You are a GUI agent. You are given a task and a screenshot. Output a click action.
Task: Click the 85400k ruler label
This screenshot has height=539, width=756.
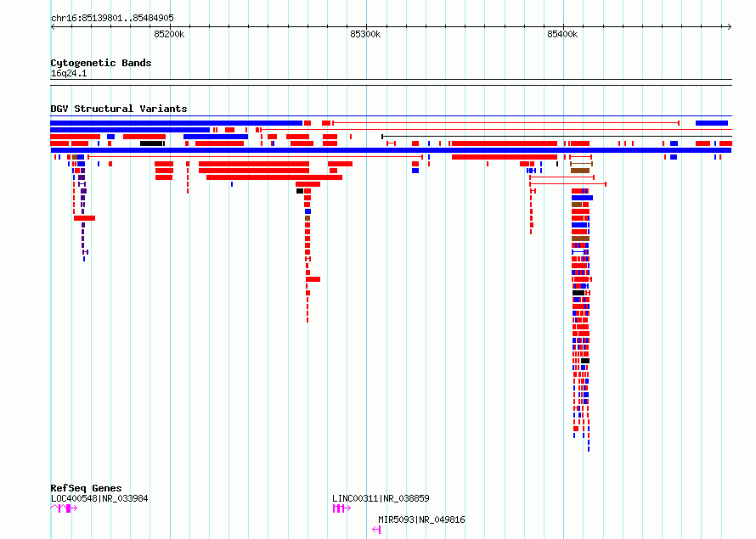coord(562,34)
